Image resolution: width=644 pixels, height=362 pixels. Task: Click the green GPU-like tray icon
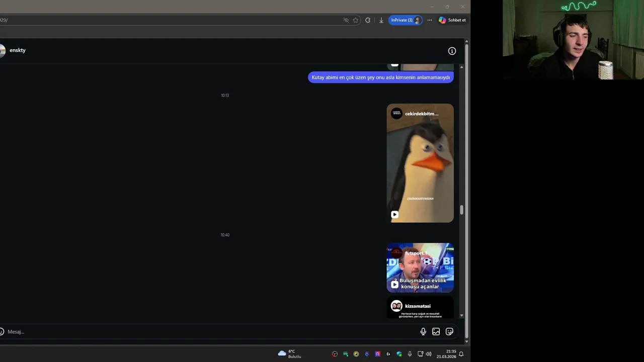(346, 354)
